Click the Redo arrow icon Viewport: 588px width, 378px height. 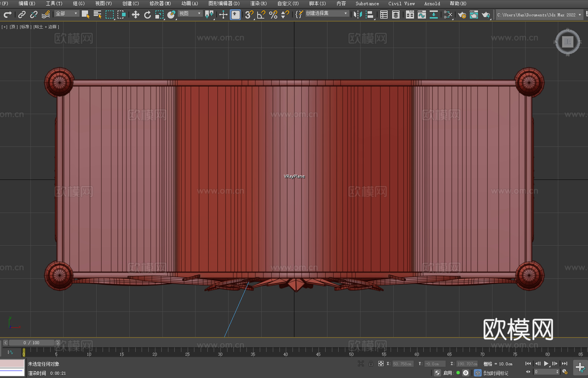point(7,14)
